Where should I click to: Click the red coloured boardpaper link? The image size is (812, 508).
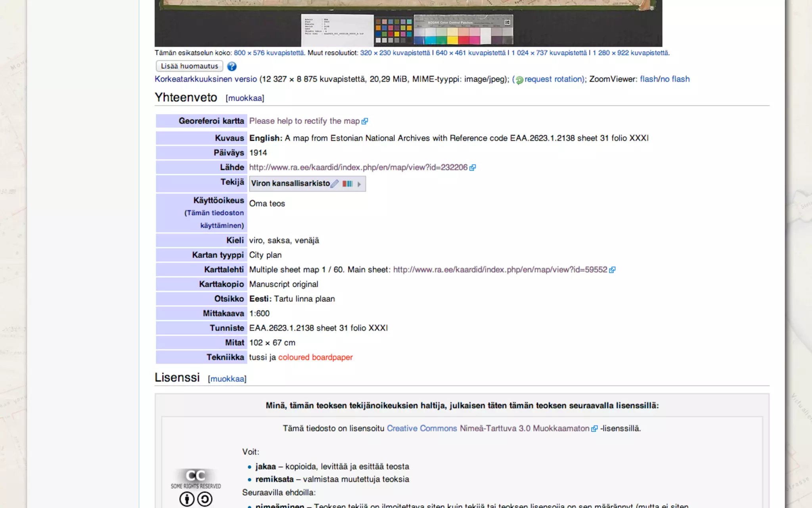[x=315, y=357]
